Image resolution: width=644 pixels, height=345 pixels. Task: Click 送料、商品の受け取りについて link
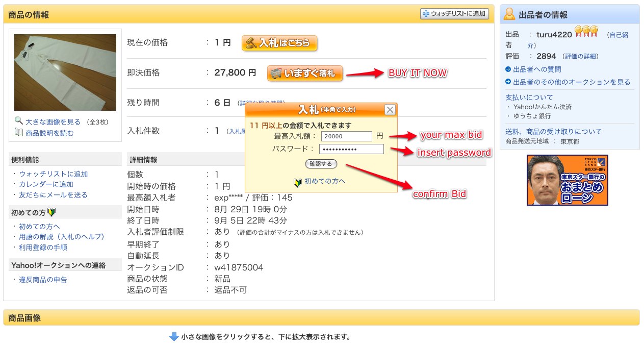point(553,131)
